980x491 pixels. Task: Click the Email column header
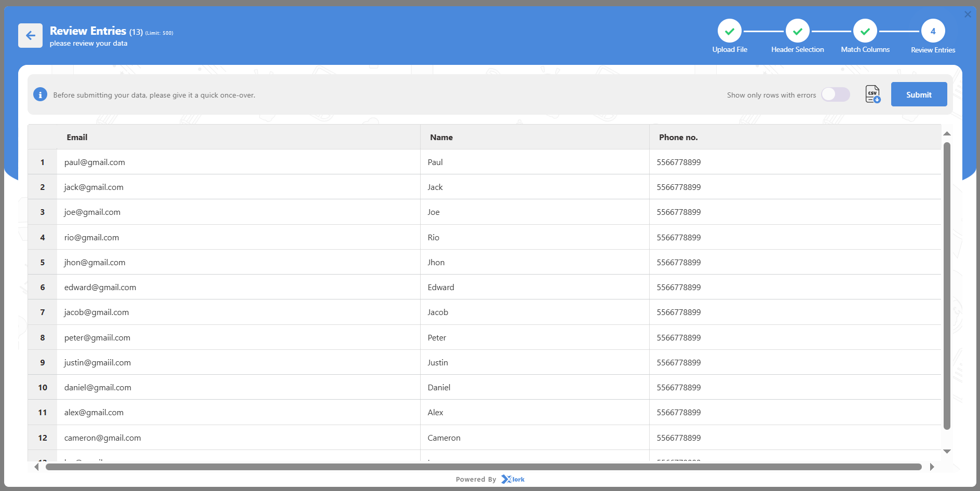[x=77, y=138]
